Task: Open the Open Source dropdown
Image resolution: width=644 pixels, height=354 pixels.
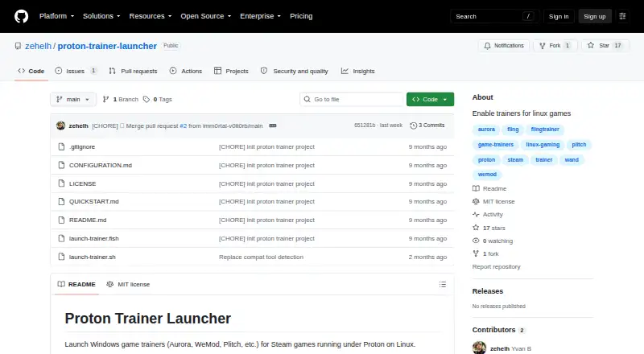Action: pos(206,16)
